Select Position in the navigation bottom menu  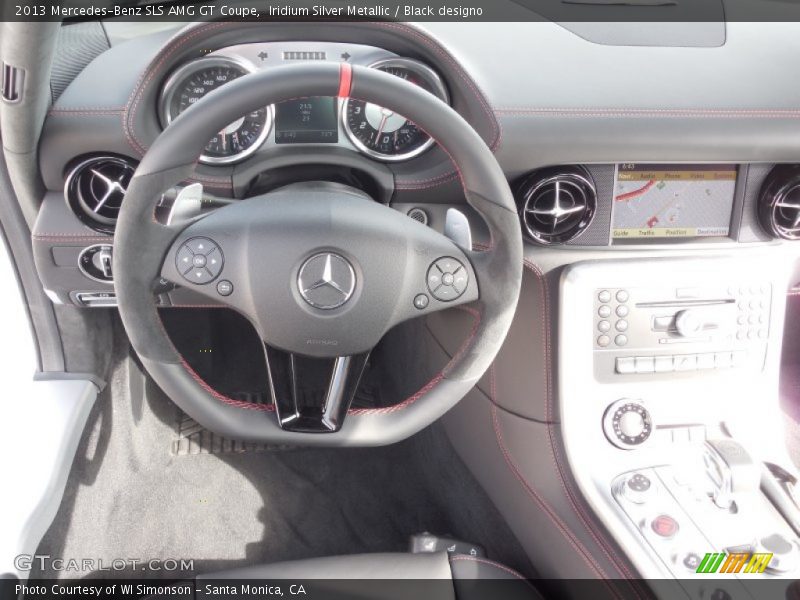coord(676,232)
